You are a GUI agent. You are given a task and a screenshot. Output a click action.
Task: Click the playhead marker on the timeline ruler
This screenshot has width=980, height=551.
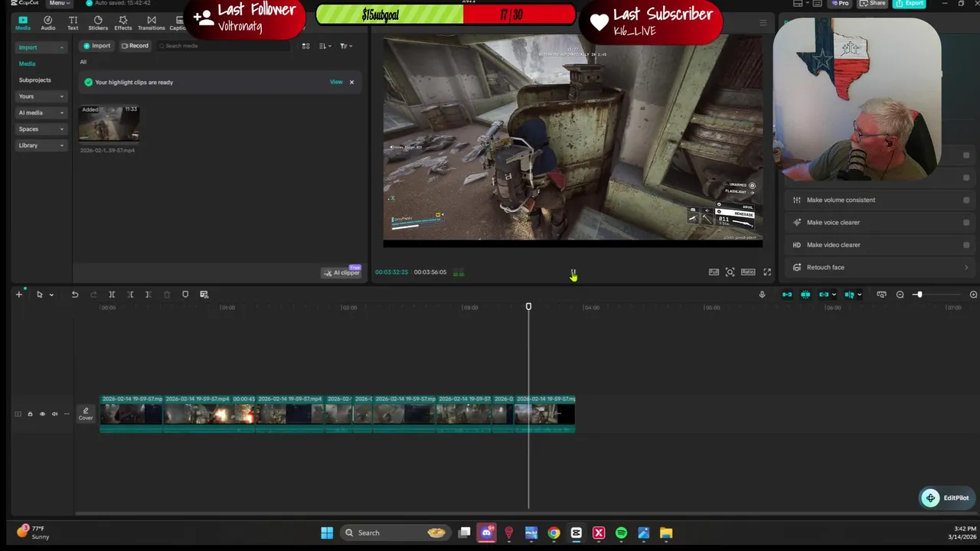pos(528,307)
